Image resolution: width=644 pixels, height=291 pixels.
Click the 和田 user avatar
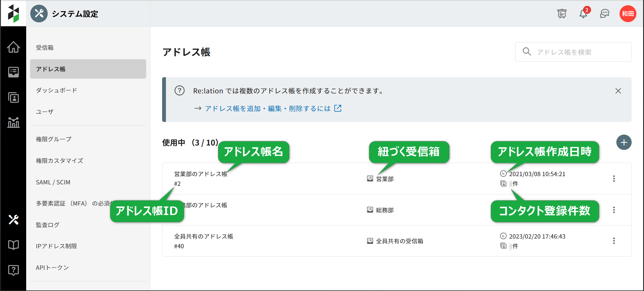[x=628, y=14]
